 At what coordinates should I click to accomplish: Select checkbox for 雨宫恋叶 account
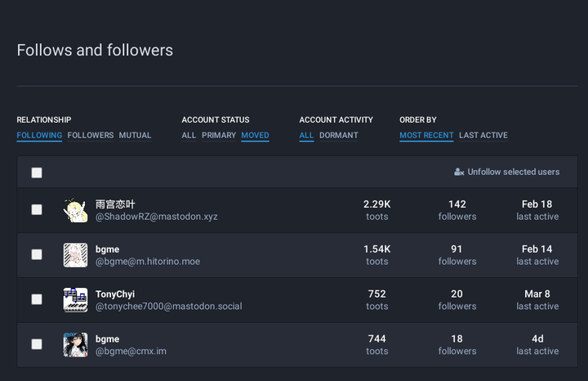click(x=37, y=210)
